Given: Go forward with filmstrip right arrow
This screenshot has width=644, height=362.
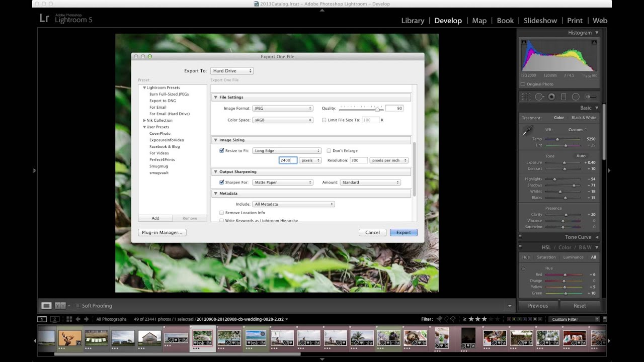Looking at the screenshot, I should pyautogui.click(x=86, y=319).
